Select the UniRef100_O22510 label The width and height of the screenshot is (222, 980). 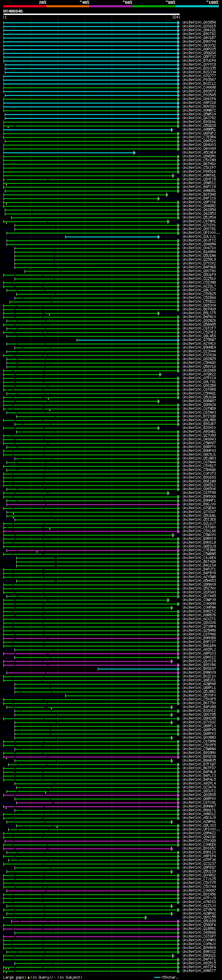tap(199, 279)
